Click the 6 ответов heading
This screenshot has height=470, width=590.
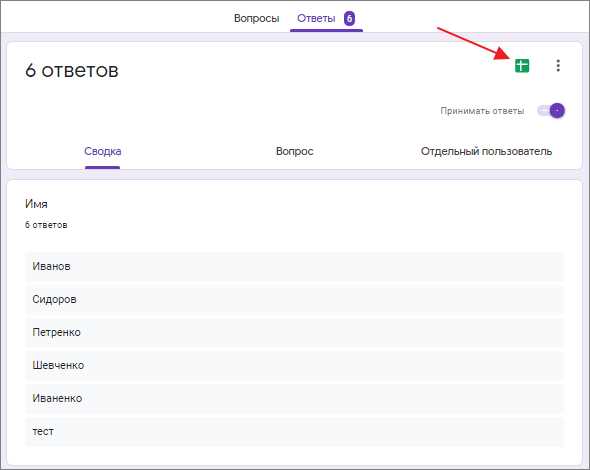coord(72,70)
